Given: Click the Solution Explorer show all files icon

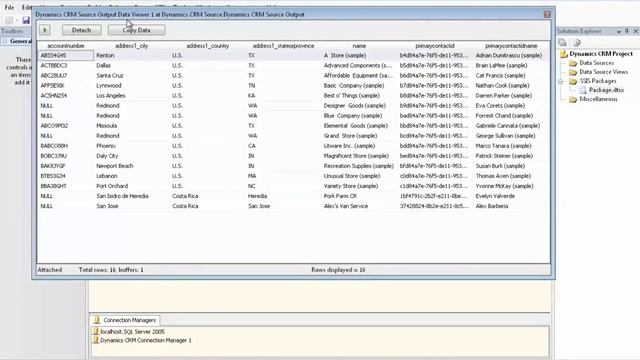Looking at the screenshot, I should click(x=577, y=42).
